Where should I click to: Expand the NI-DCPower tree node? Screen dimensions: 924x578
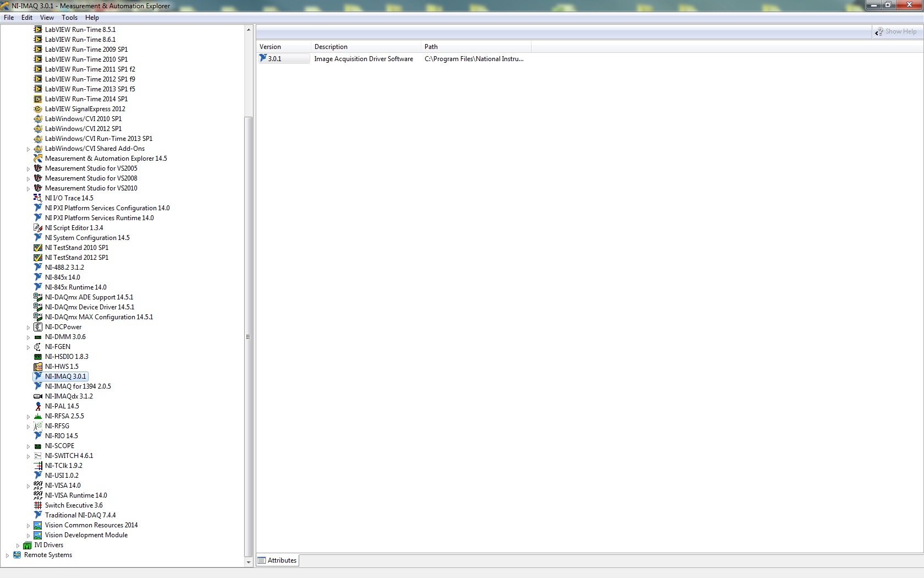28,328
